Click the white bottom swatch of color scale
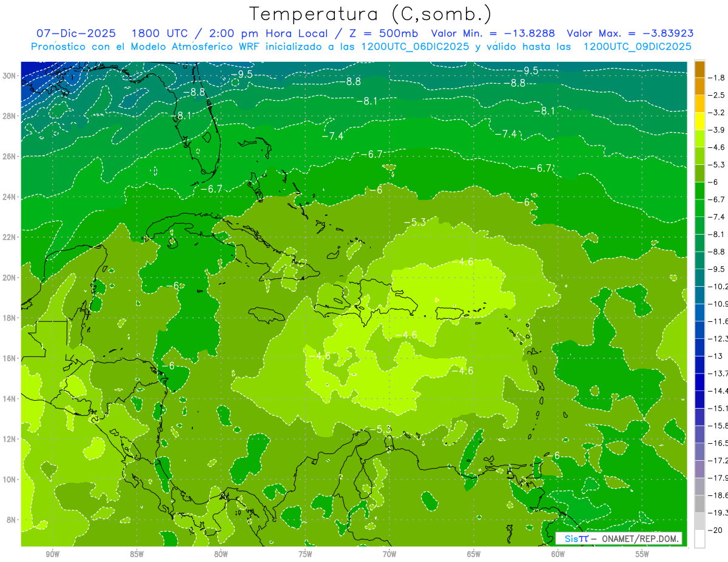Image resolution: width=728 pixels, height=562 pixels. pos(699,538)
